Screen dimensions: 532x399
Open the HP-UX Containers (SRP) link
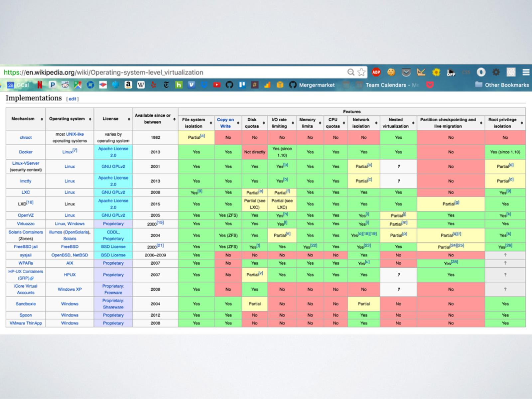click(26, 275)
